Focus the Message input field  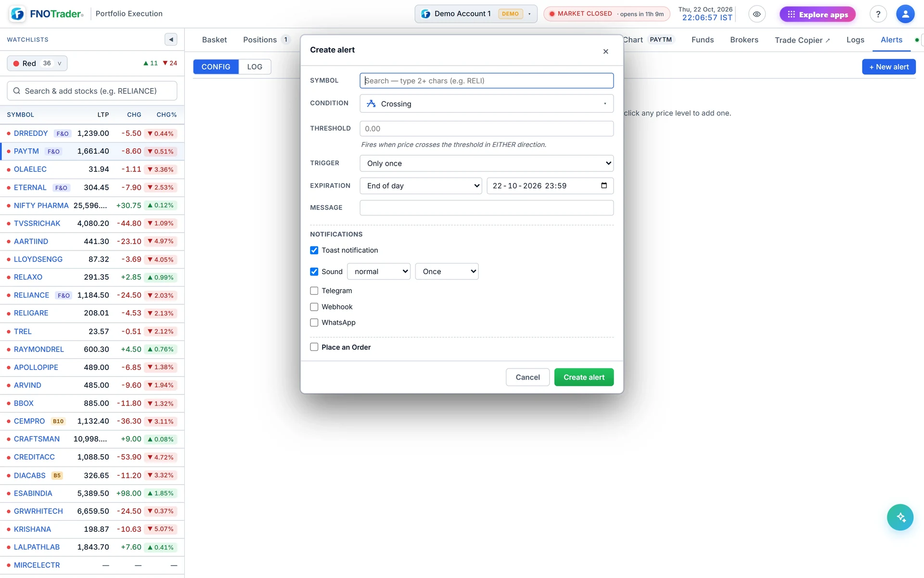click(x=487, y=208)
